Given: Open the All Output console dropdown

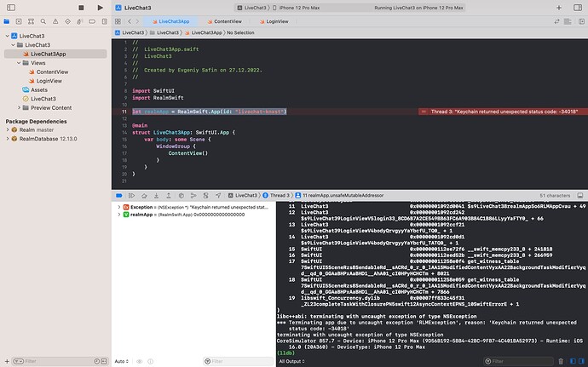Looking at the screenshot, I should pyautogui.click(x=294, y=361).
